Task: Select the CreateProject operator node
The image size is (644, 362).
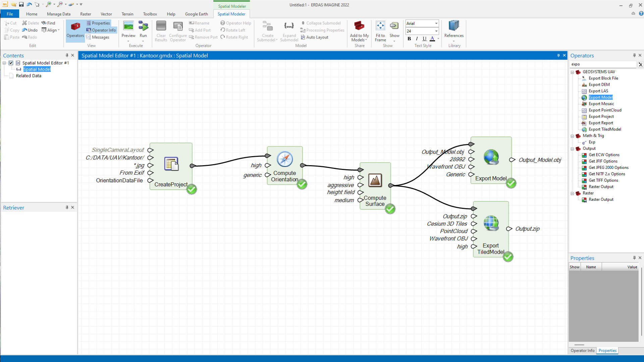Action: (171, 166)
